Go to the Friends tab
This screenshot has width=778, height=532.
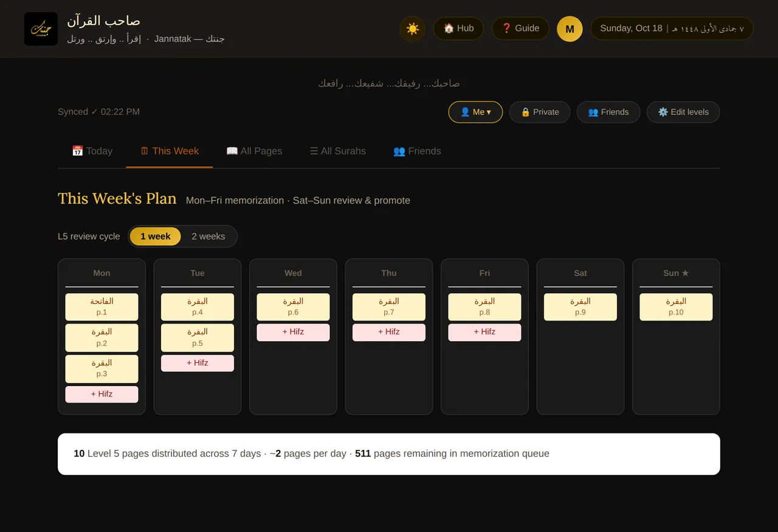point(417,151)
